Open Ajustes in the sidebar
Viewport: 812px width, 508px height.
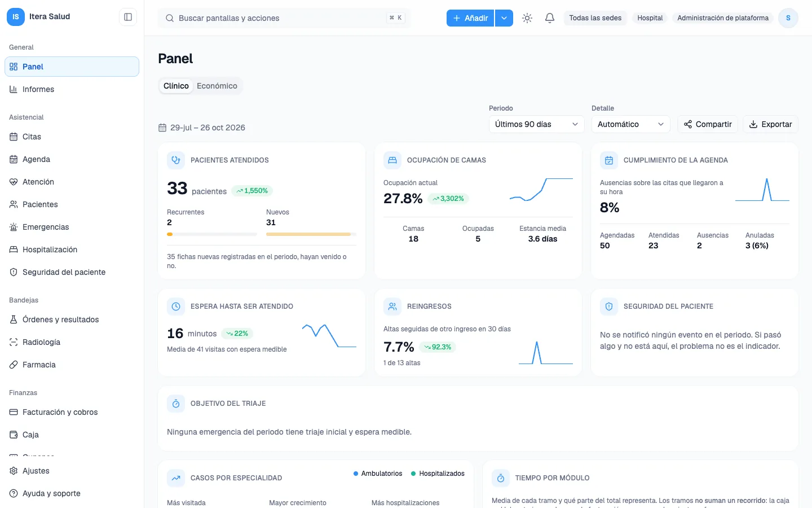click(x=72, y=471)
